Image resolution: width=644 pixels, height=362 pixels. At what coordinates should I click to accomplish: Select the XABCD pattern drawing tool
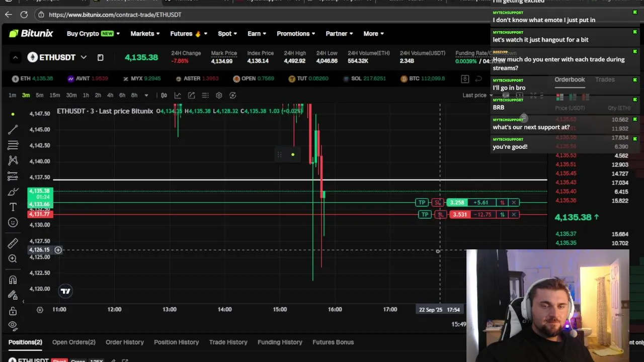13,160
